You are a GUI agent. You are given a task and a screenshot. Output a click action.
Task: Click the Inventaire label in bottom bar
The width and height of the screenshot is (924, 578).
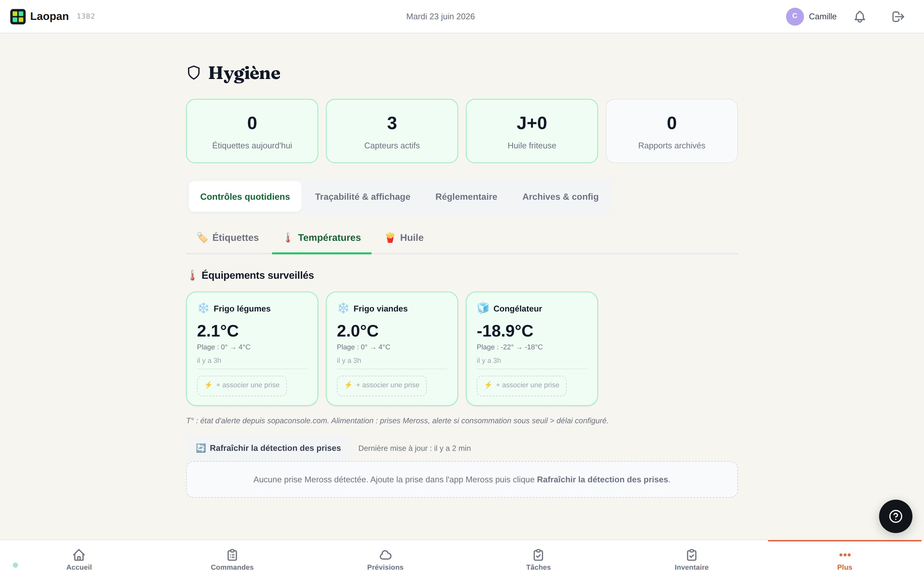[691, 567]
